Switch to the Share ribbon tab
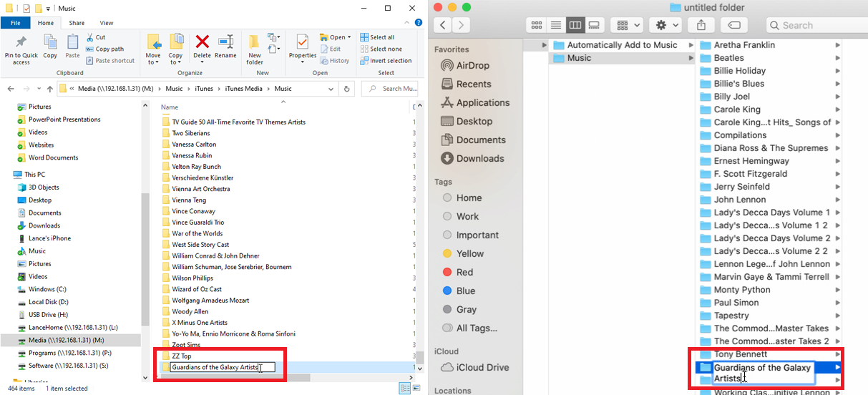Screen dimensions: 868x395 [77, 23]
